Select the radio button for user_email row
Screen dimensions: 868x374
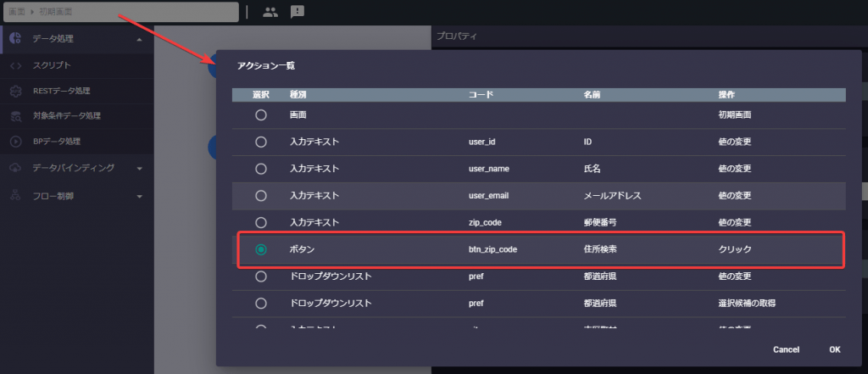tap(261, 196)
